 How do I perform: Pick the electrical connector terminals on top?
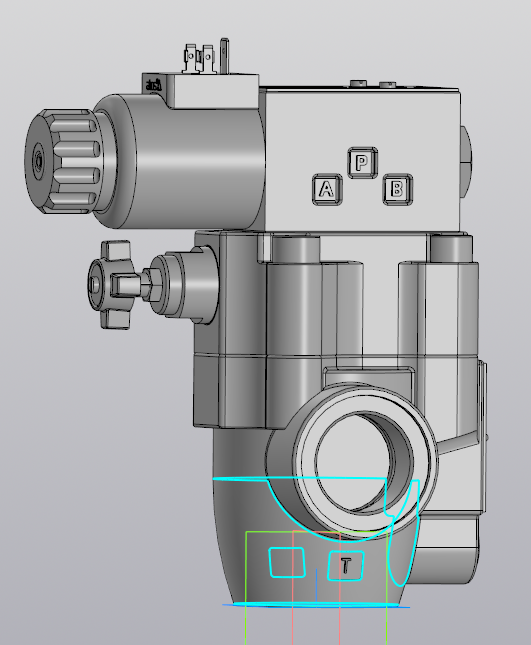pyautogui.click(x=207, y=57)
